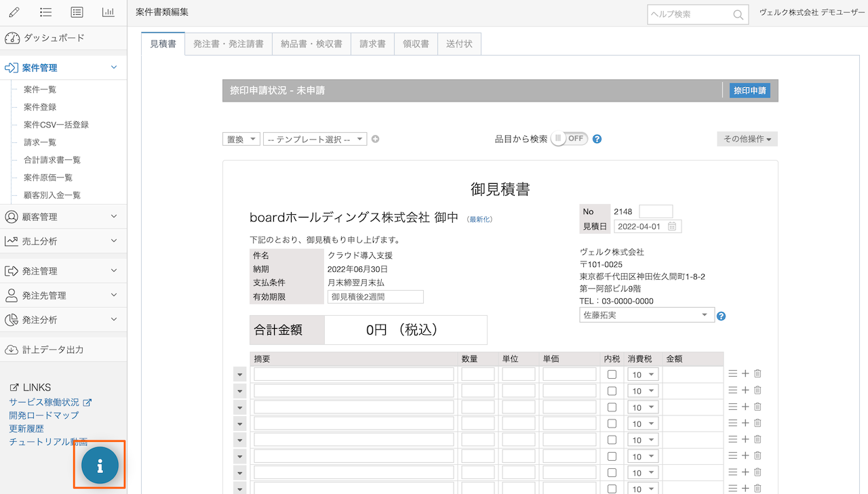Open the bar chart icon in top bar

coord(108,12)
